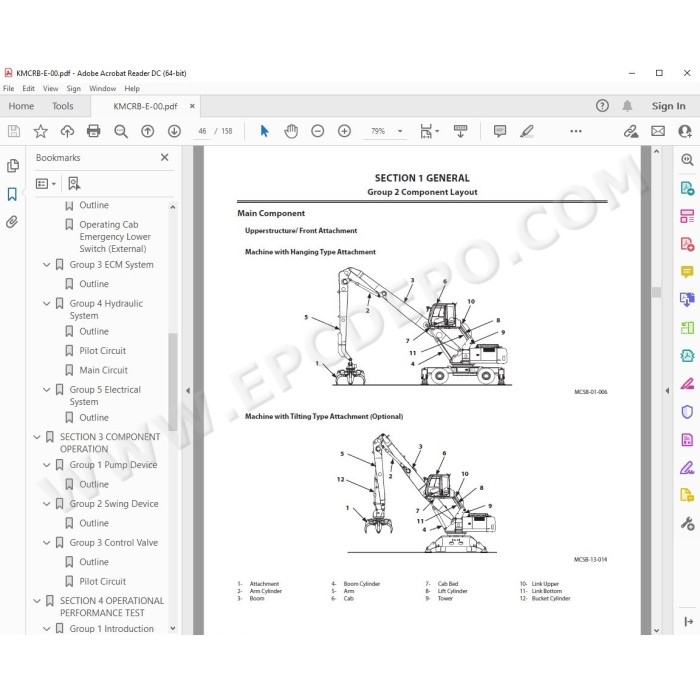Viewport: 700px width, 700px height.
Task: Open account profile icon
Action: click(685, 131)
